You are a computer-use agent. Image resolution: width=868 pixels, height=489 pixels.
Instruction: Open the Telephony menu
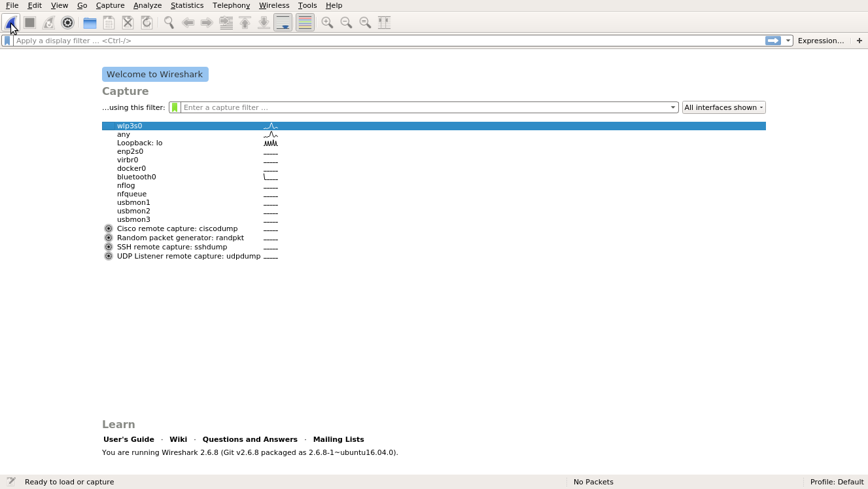click(231, 5)
